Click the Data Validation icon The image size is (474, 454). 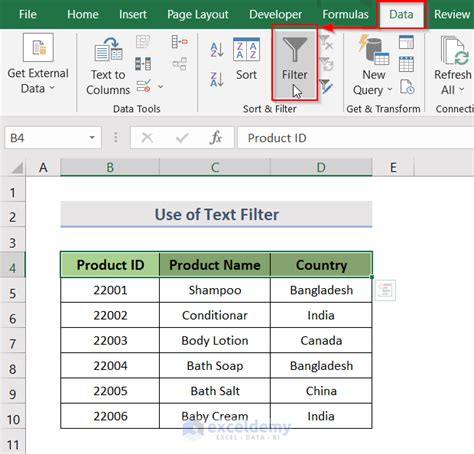144,86
